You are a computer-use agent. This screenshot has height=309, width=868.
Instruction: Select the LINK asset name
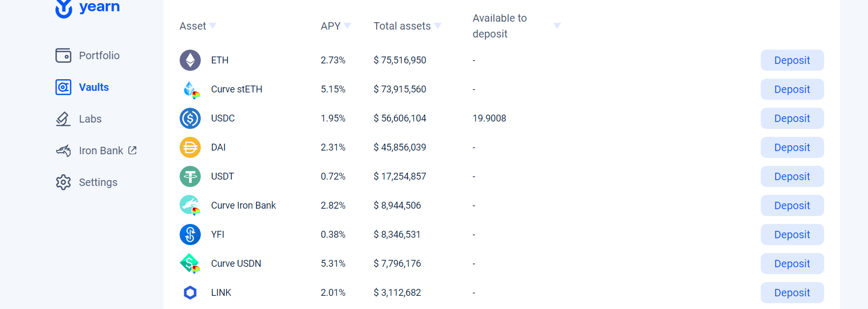(x=221, y=293)
